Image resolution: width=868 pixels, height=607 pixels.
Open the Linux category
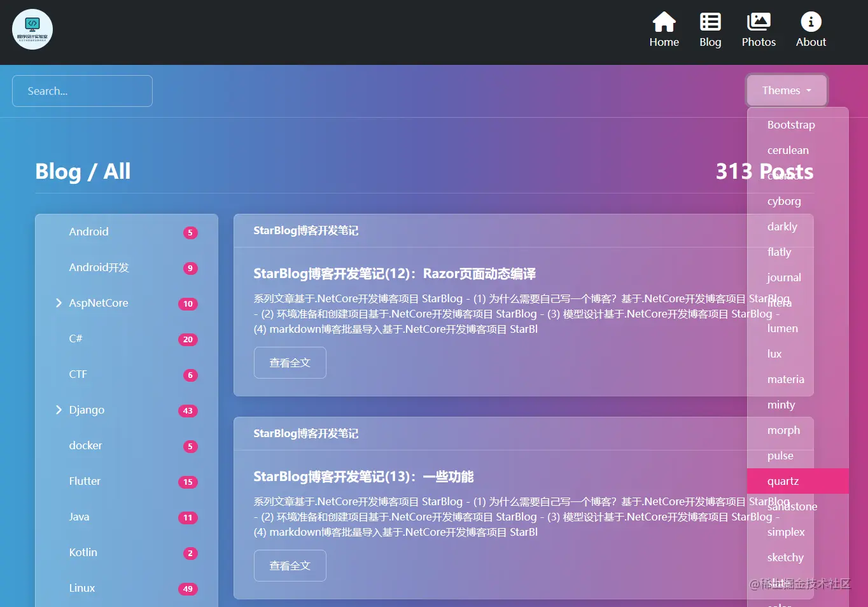(x=81, y=588)
